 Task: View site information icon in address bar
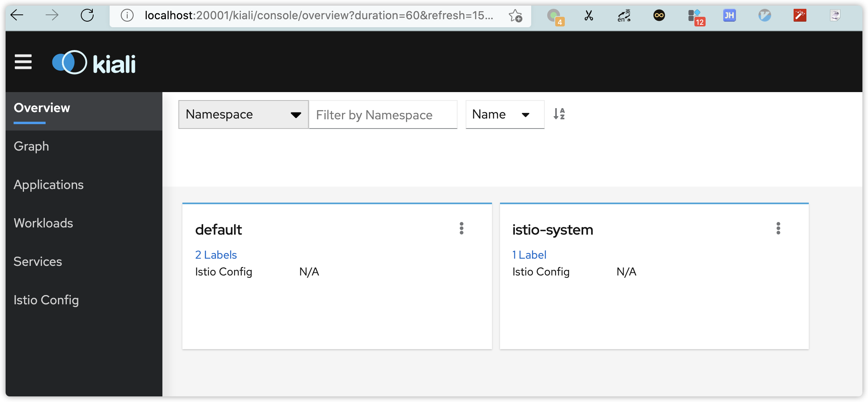127,15
